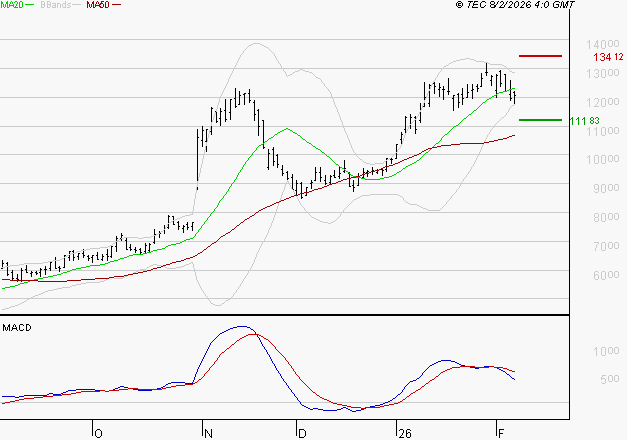Click the N month marker on the time axis
This screenshot has height=440, width=627.
click(208, 434)
